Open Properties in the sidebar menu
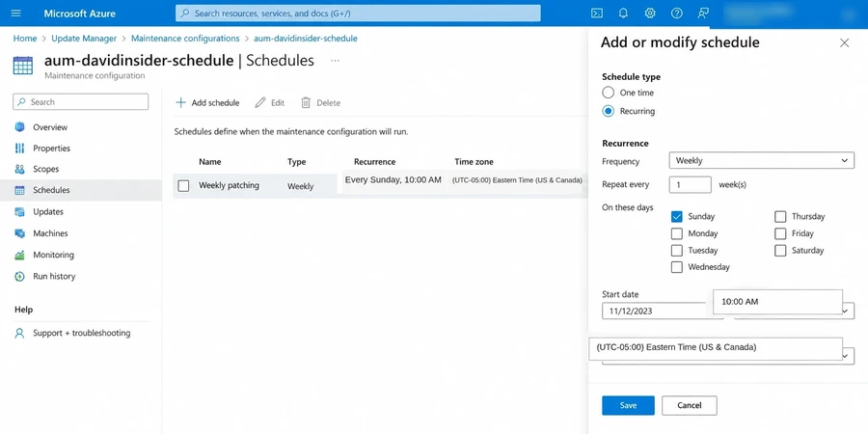Viewport: 868px width, 434px height. tap(51, 149)
